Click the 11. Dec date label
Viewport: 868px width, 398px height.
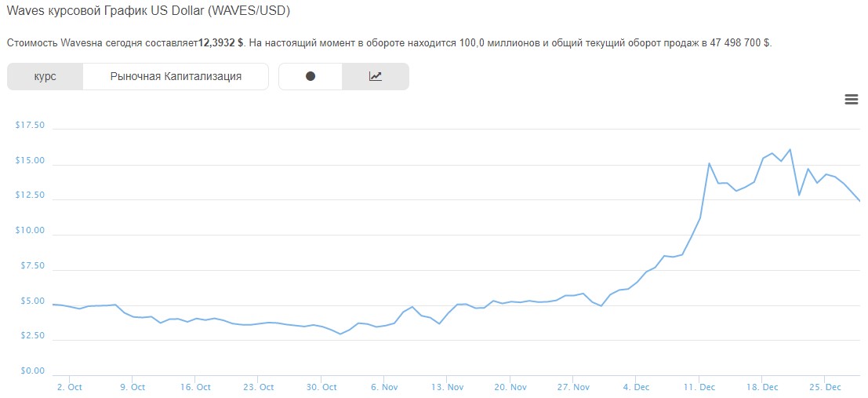pos(699,387)
